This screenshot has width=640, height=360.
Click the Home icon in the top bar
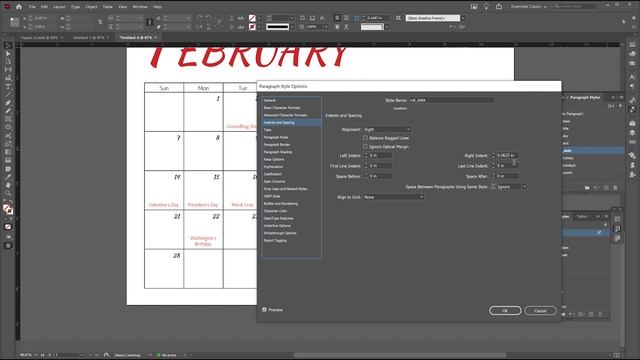point(19,7)
